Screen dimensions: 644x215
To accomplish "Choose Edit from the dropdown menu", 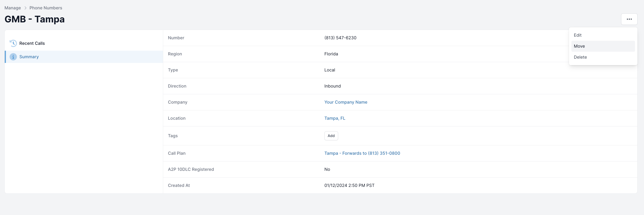I will click(x=603, y=35).
